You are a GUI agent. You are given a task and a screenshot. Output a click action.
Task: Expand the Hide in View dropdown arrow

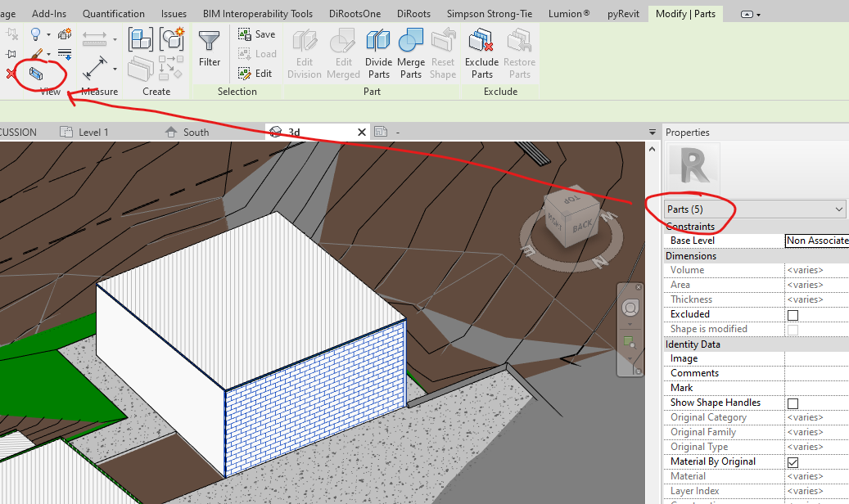click(48, 35)
